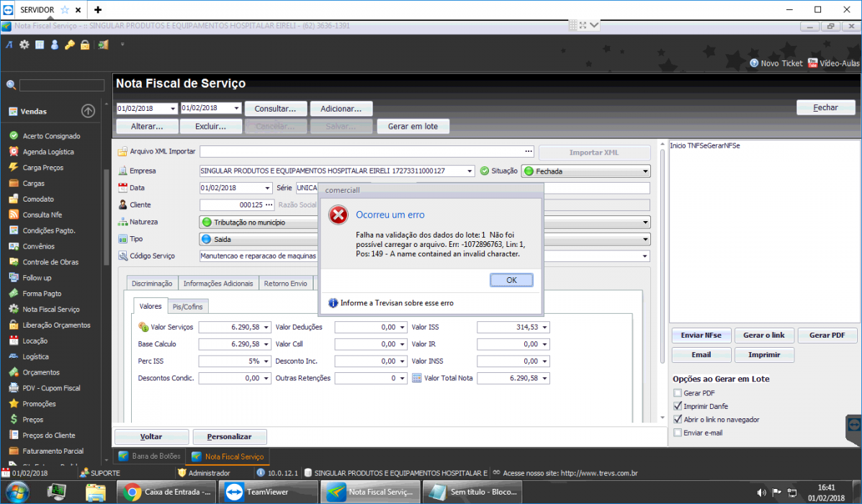The width and height of the screenshot is (862, 504).
Task: Open TeamViewer from the Windows taskbar
Action: [269, 492]
